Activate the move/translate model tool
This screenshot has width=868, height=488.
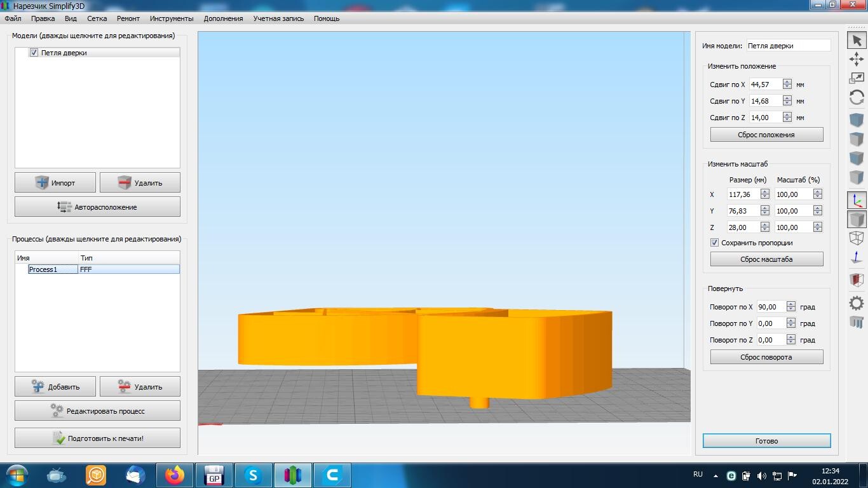click(857, 59)
